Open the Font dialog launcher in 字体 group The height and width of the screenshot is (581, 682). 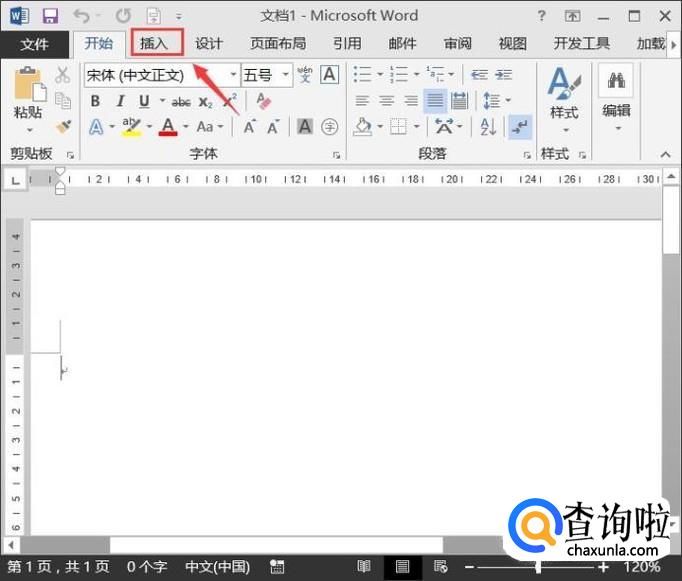point(336,155)
